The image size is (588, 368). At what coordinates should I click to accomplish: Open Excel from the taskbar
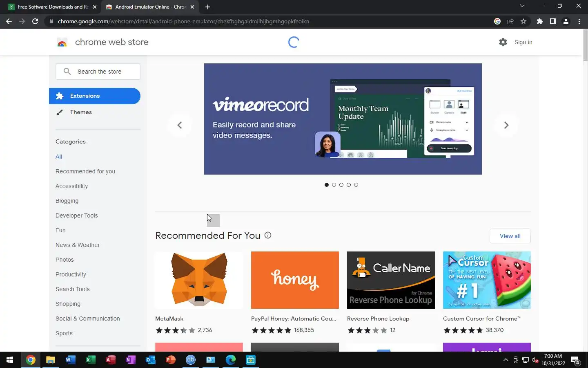(90, 360)
